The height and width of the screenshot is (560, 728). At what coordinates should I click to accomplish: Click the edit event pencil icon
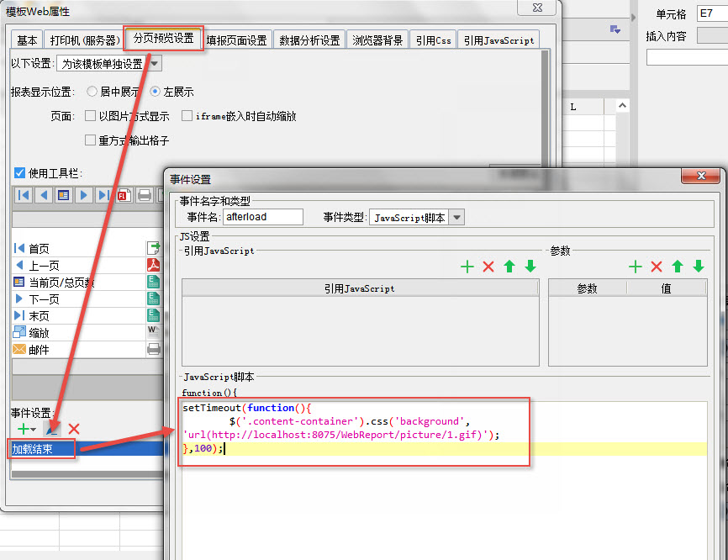(x=52, y=429)
